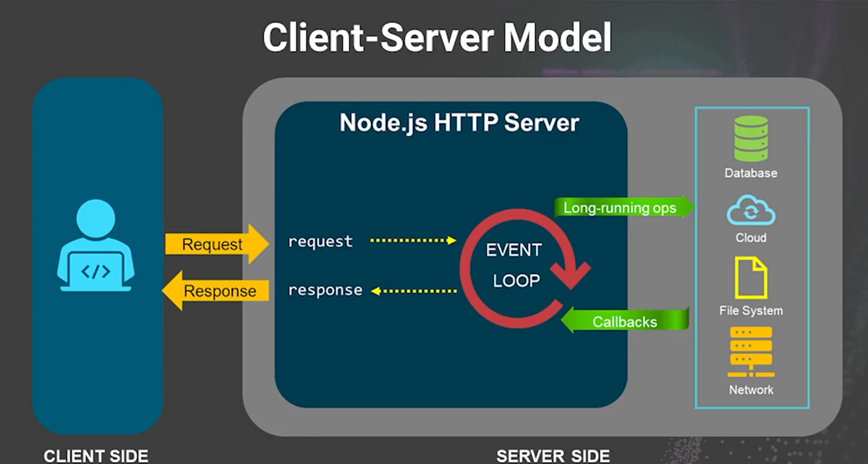Click the 'LOOP' word inside the loop
Screen dimensions: 868x464
pyautogui.click(x=516, y=281)
